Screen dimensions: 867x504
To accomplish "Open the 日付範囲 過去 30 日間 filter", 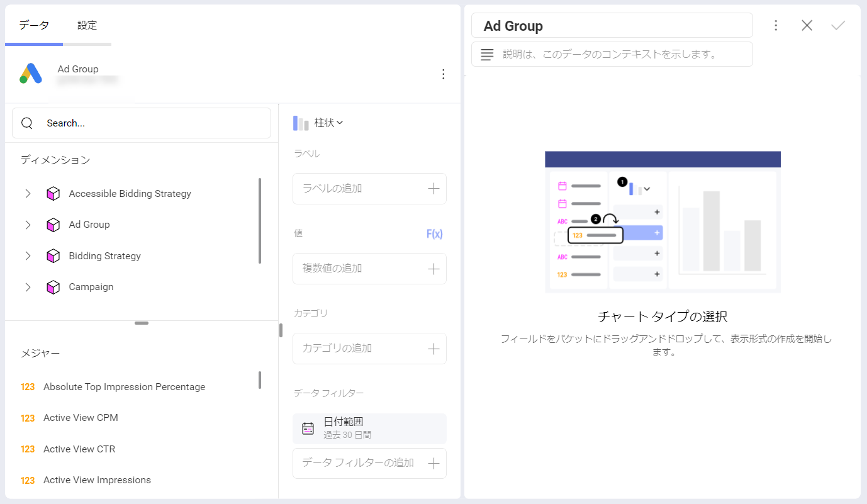I will 369,429.
